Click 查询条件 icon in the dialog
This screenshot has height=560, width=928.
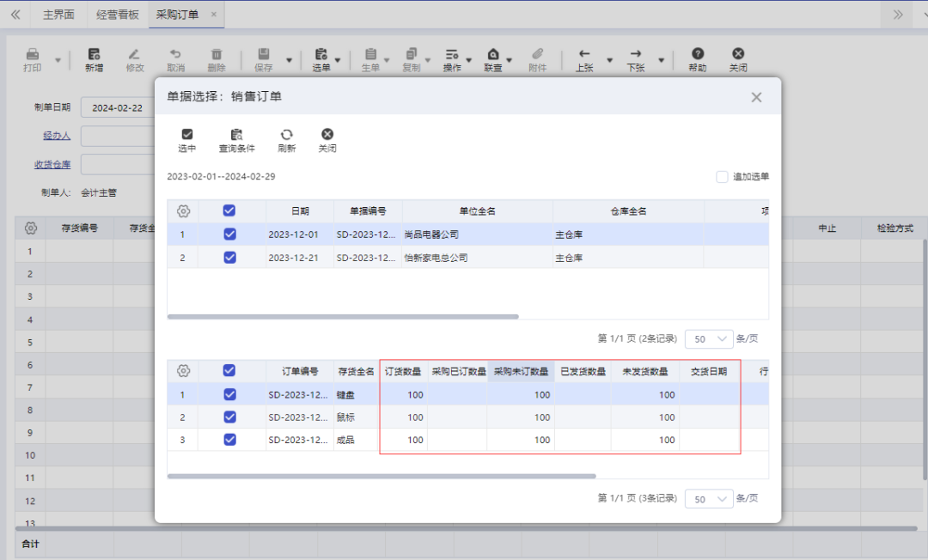click(x=237, y=139)
